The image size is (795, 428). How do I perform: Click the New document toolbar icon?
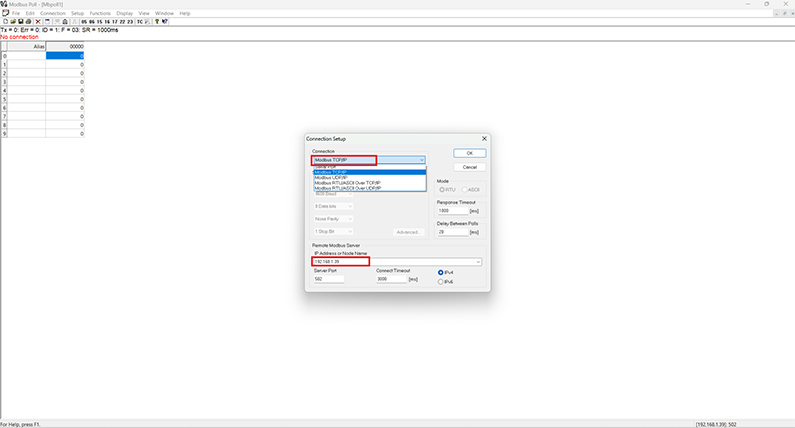[x=5, y=21]
